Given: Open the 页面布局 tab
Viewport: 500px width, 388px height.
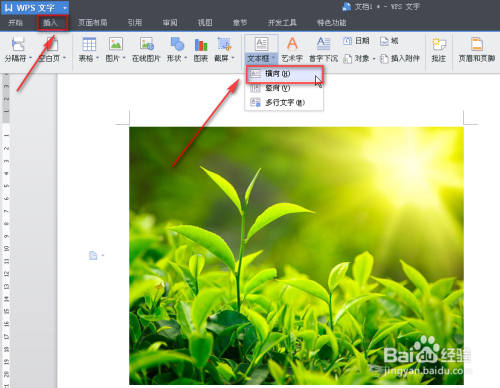Looking at the screenshot, I should [x=93, y=23].
